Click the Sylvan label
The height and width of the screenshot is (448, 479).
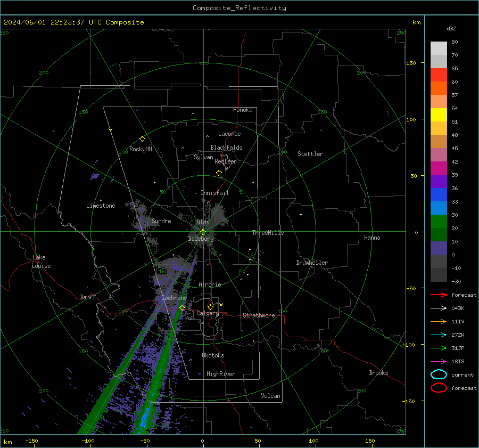tap(203, 157)
